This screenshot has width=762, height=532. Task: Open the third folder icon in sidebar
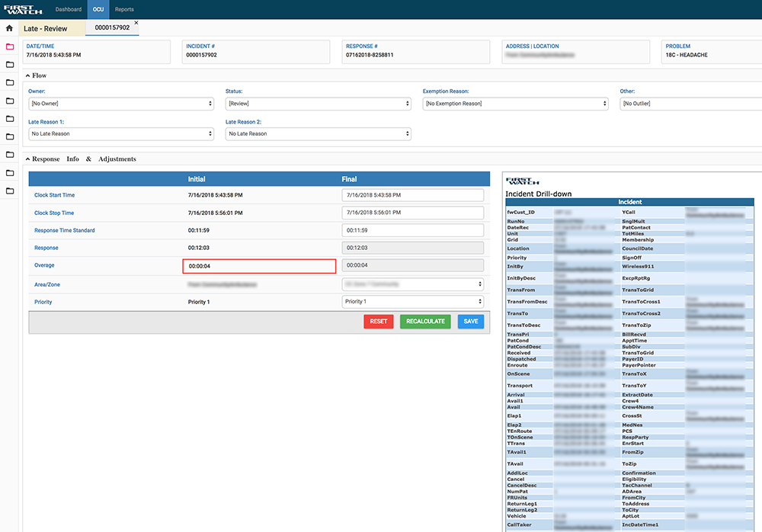point(10,82)
